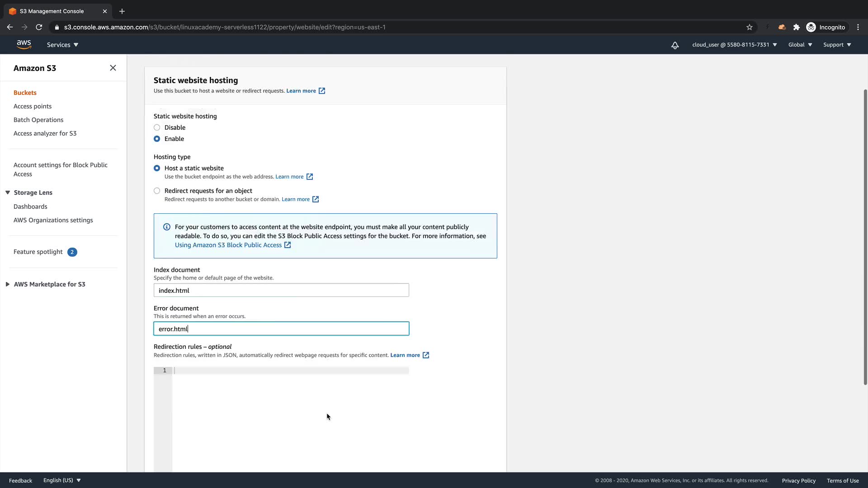Reload the page with refresh icon
The height and width of the screenshot is (488, 868).
tap(39, 27)
